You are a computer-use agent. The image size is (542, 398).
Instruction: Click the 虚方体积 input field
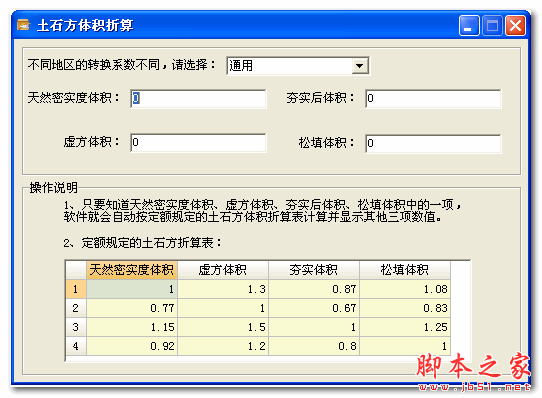coord(198,142)
